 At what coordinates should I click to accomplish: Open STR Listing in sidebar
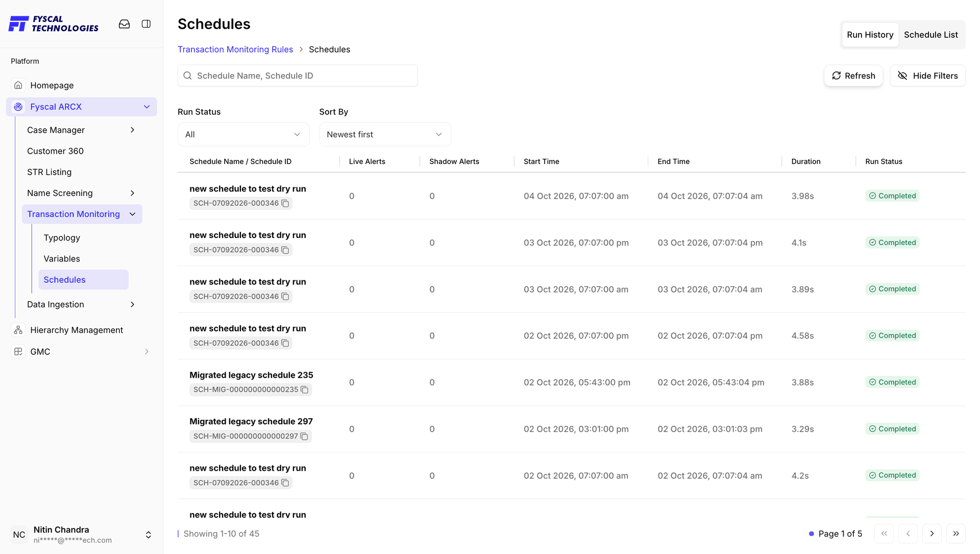click(49, 172)
